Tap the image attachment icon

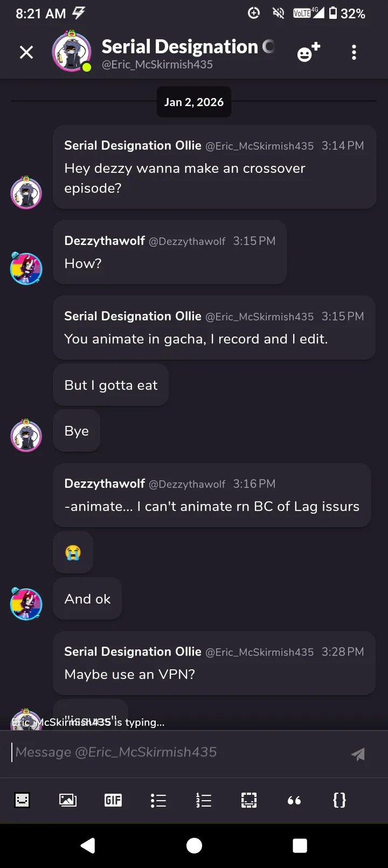tap(67, 800)
